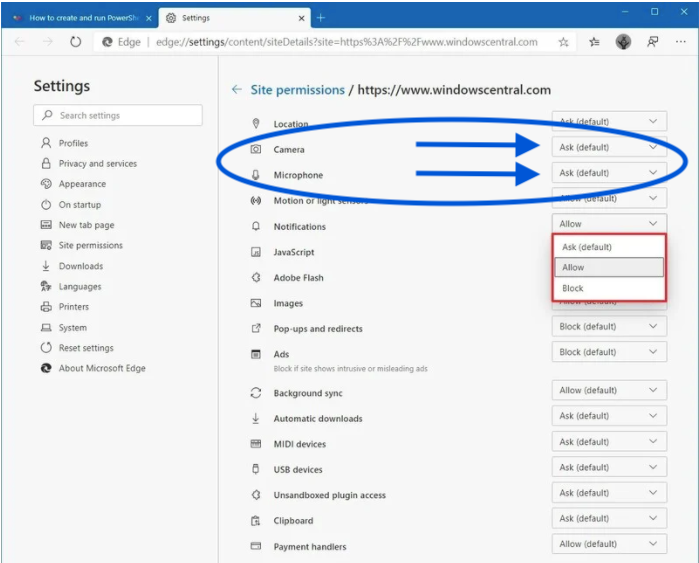Select Allow in the open list

pyautogui.click(x=609, y=267)
